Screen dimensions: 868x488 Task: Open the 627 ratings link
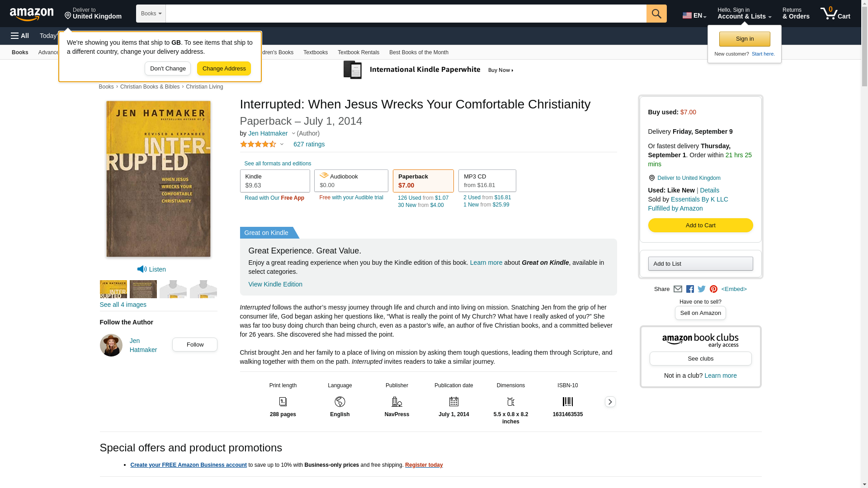(x=309, y=144)
